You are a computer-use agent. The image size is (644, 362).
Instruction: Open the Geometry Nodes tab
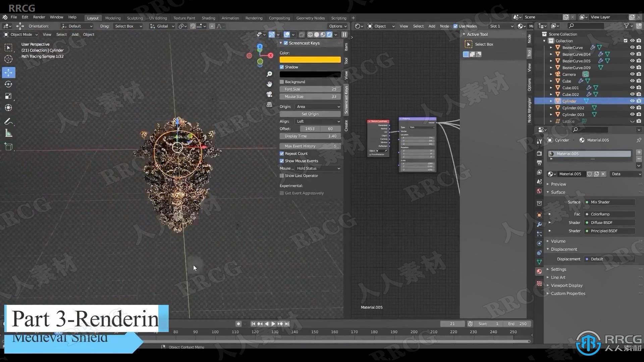click(x=311, y=18)
